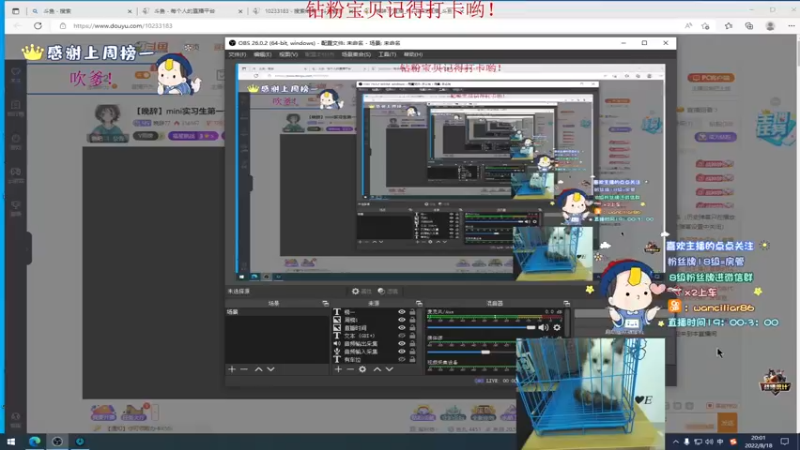Select the 直播时间 source row
The image size is (800, 450).
pyautogui.click(x=374, y=328)
